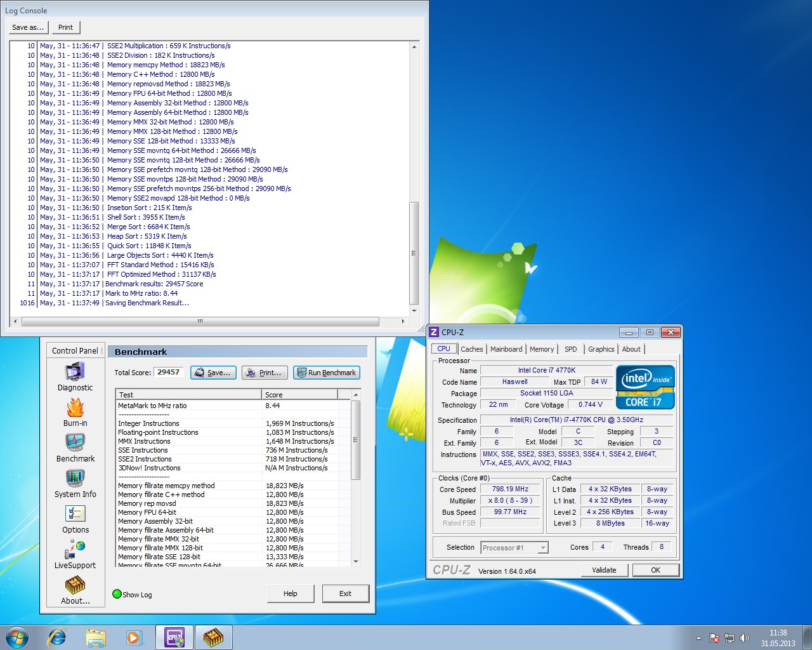The width and height of the screenshot is (812, 650).
Task: Click Validate in CPU-Z
Action: 604,570
